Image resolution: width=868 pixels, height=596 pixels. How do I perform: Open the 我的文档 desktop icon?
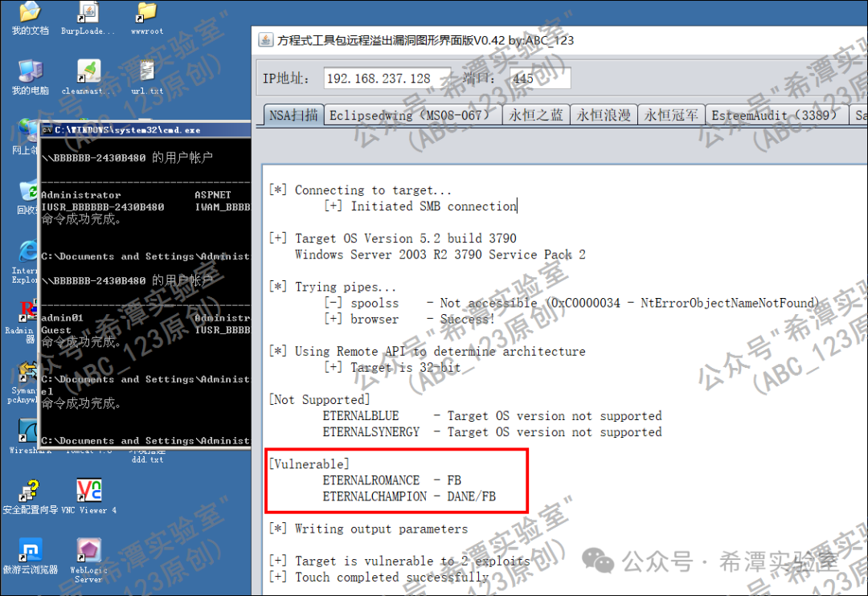[x=31, y=17]
